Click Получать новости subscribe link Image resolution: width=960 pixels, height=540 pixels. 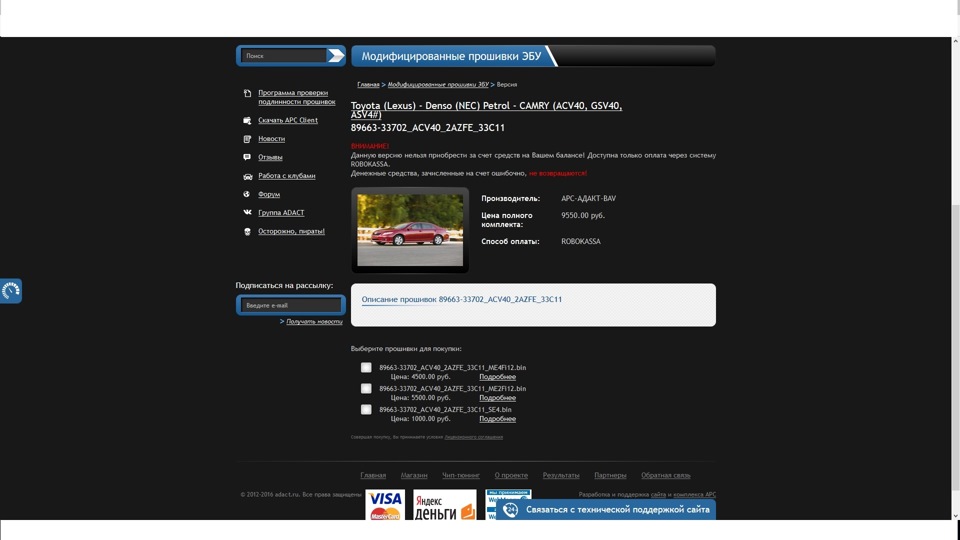click(314, 321)
